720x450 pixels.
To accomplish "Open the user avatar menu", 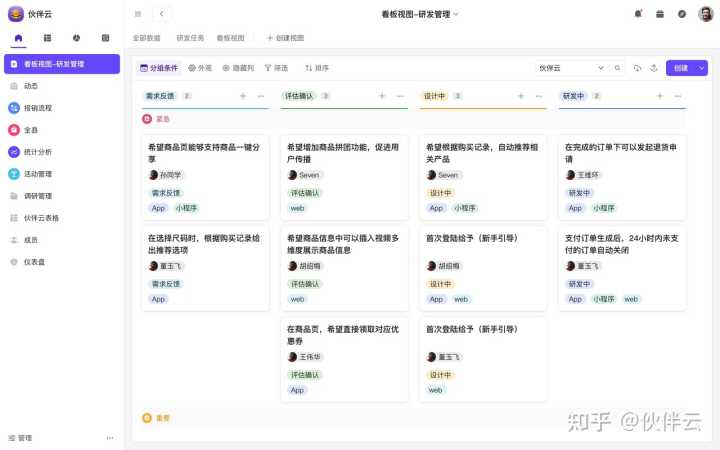I will point(706,14).
